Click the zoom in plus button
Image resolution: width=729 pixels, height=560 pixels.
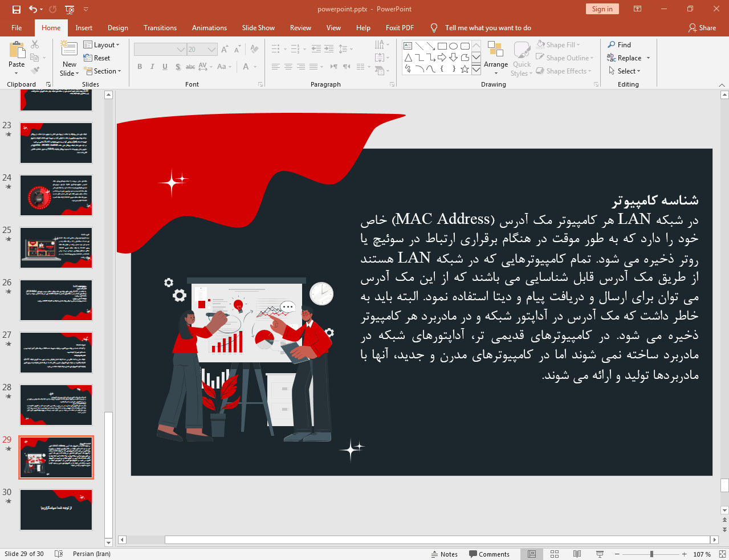685,554
